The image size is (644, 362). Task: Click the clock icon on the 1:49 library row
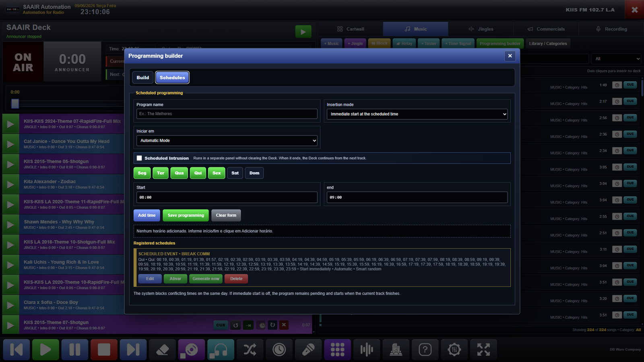tap(617, 85)
